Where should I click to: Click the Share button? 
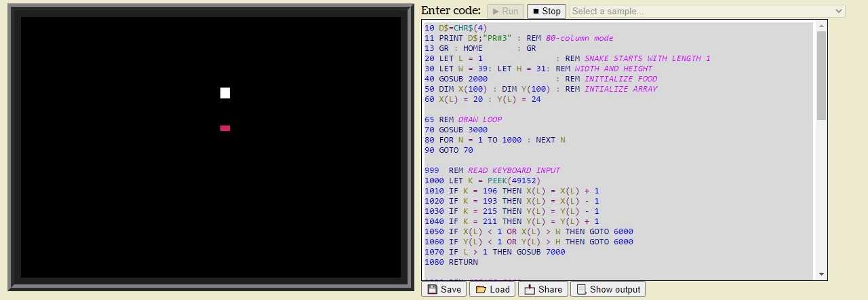[x=543, y=289]
